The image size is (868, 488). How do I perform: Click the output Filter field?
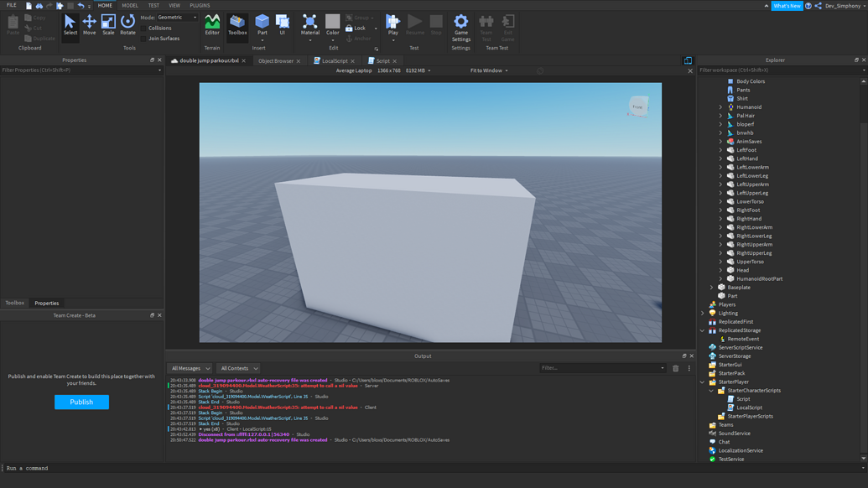pos(602,368)
